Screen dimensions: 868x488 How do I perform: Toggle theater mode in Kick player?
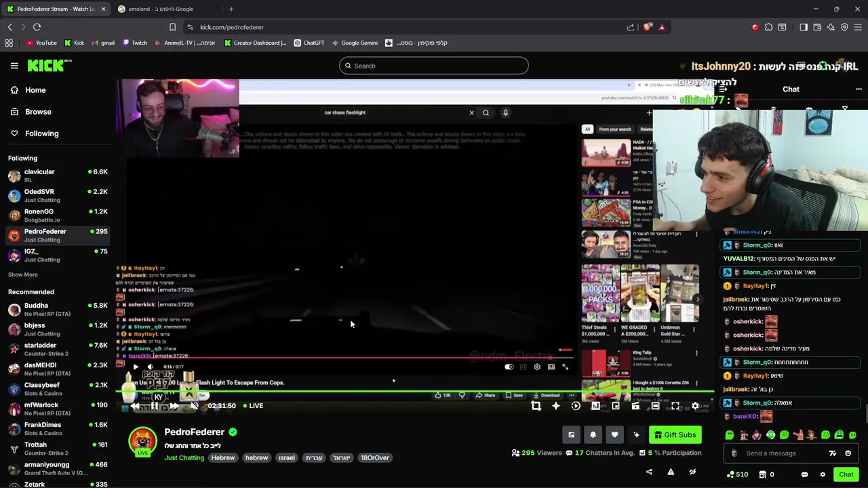tap(655, 406)
